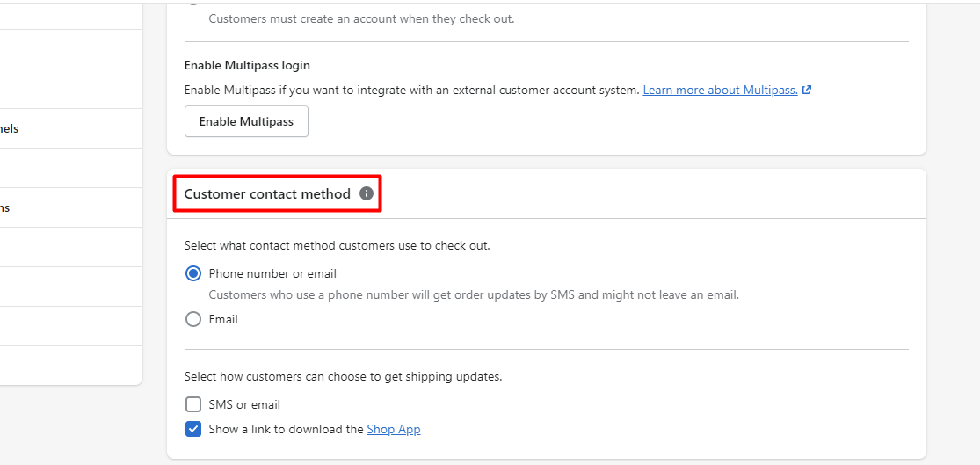Select the partially hidden radio button at top
Viewport: 980px width, 465px height.
pyautogui.click(x=193, y=3)
